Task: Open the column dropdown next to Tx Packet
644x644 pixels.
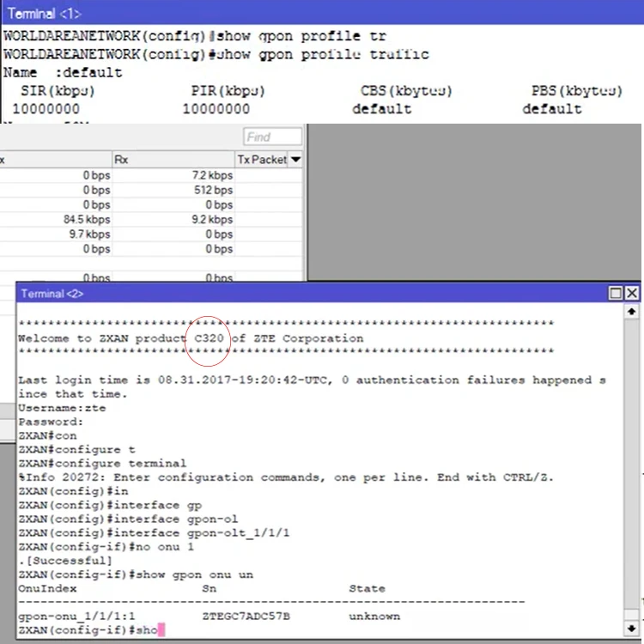Action: [295, 160]
